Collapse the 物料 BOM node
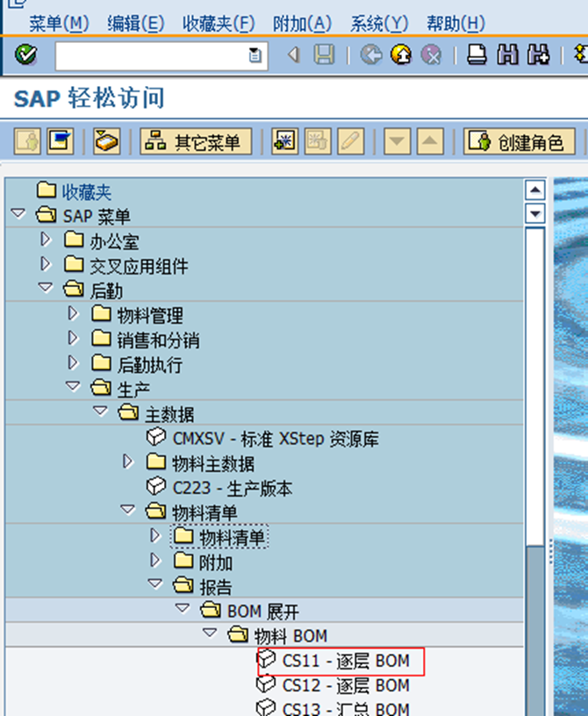 (x=210, y=633)
